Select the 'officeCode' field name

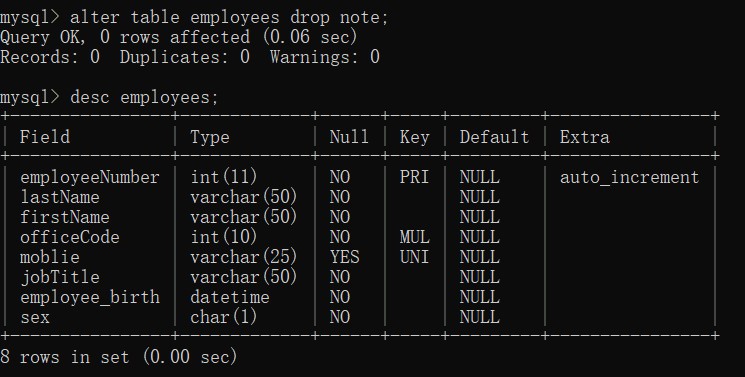pos(70,237)
